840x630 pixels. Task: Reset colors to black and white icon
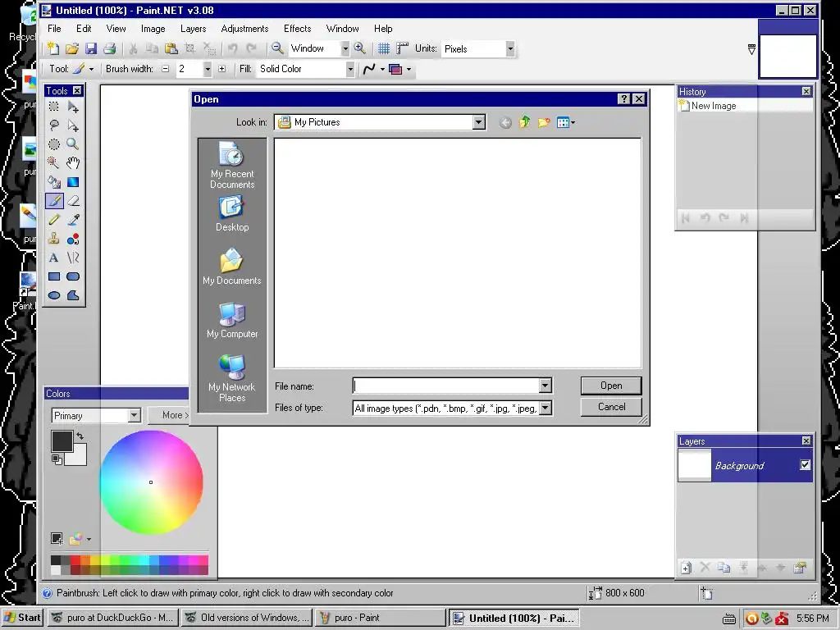57,459
